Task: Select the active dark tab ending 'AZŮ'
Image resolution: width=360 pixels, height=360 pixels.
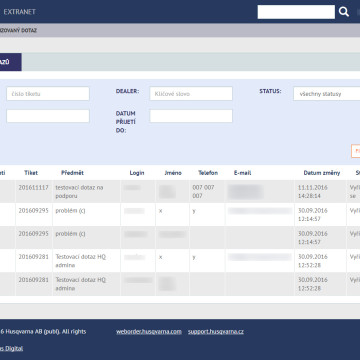Action: (11, 62)
